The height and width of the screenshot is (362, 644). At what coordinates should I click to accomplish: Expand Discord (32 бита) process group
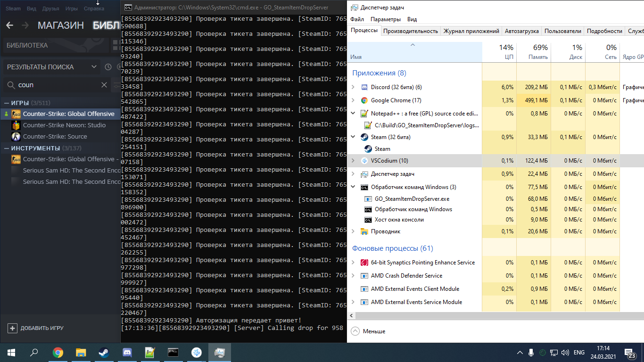coord(353,87)
